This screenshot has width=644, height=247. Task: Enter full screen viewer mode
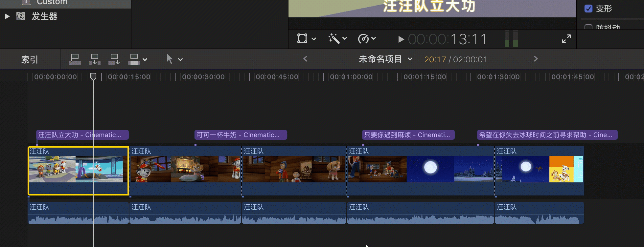point(566,39)
